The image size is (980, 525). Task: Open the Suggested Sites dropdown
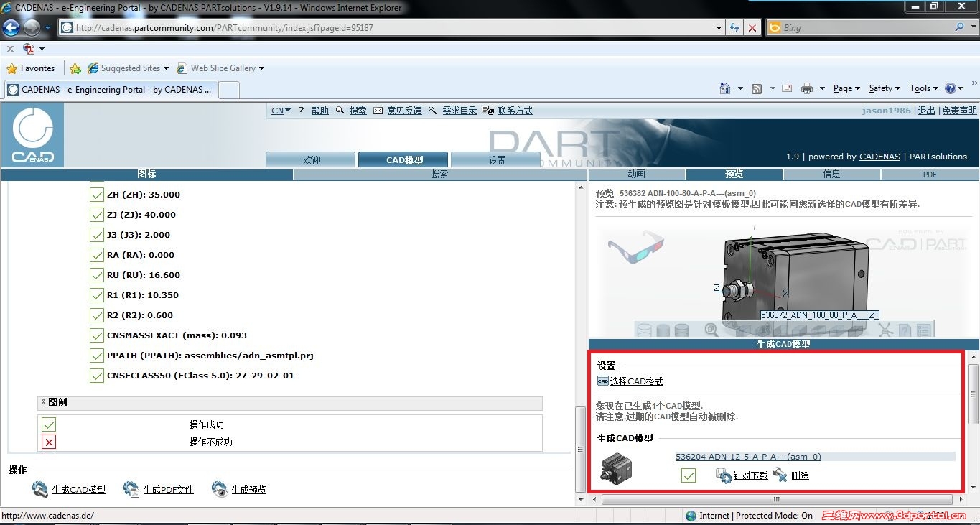pyautogui.click(x=166, y=68)
